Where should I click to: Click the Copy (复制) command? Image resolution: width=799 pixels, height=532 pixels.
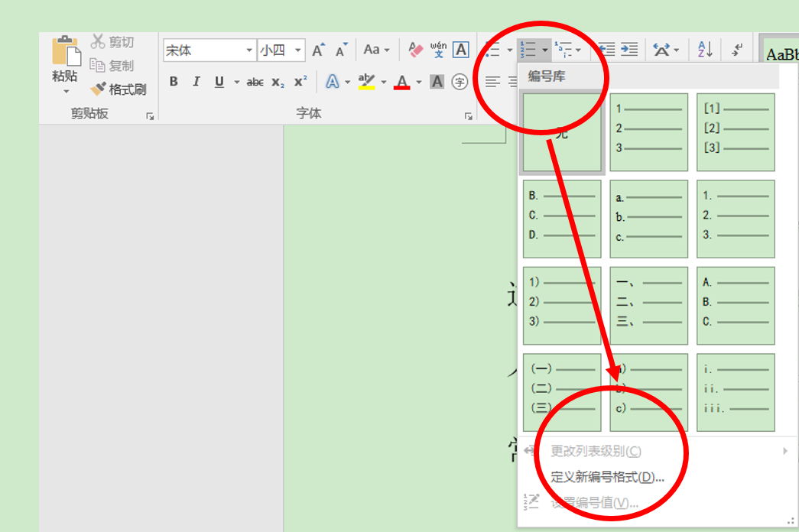click(112, 65)
